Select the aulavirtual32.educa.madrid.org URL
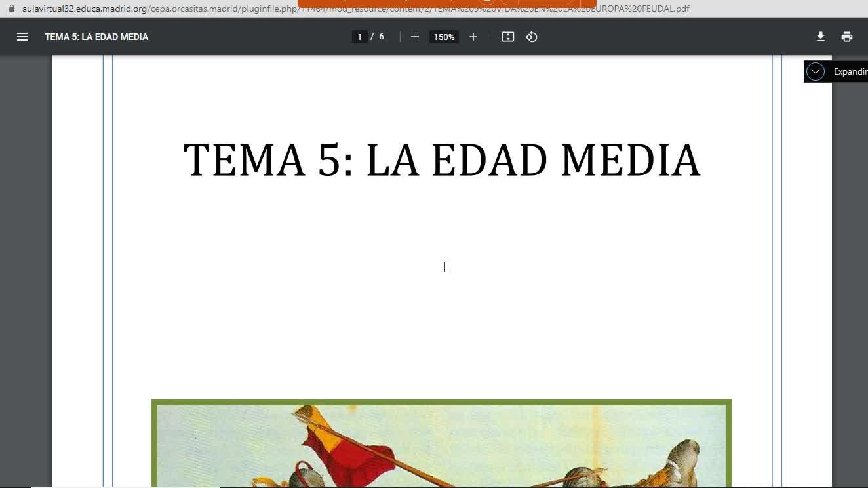 [355, 9]
